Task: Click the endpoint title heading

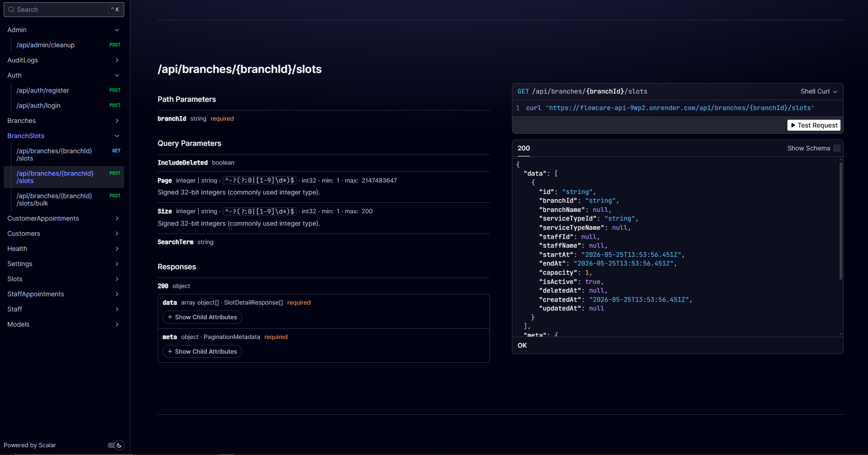Action: [240, 69]
